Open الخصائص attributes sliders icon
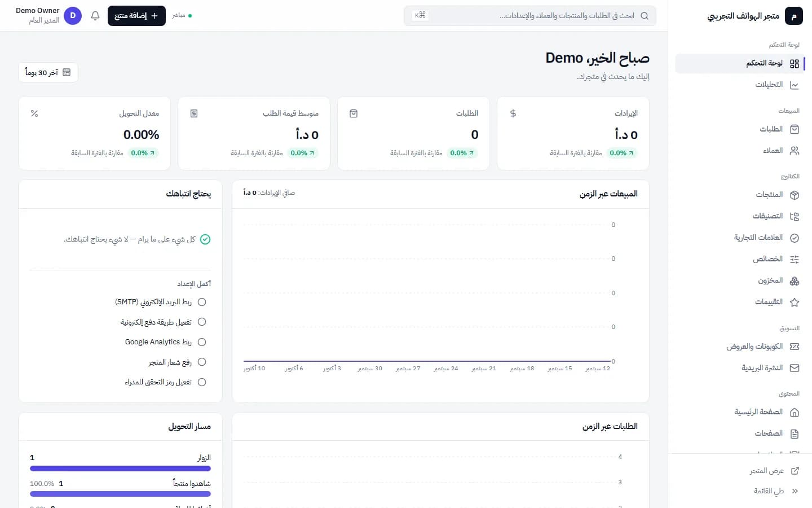 coord(795,259)
